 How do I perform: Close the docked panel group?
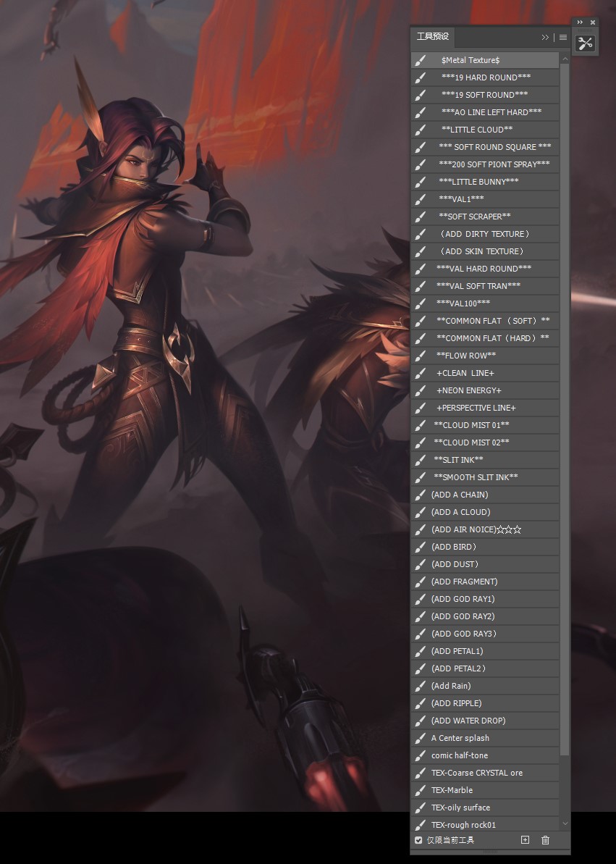pyautogui.click(x=593, y=22)
